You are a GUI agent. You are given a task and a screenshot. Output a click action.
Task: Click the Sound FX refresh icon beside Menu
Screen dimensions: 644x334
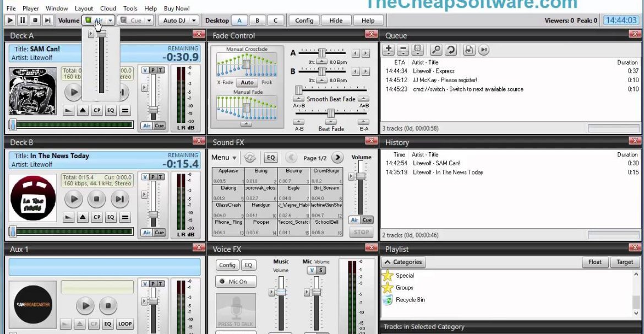tap(249, 158)
